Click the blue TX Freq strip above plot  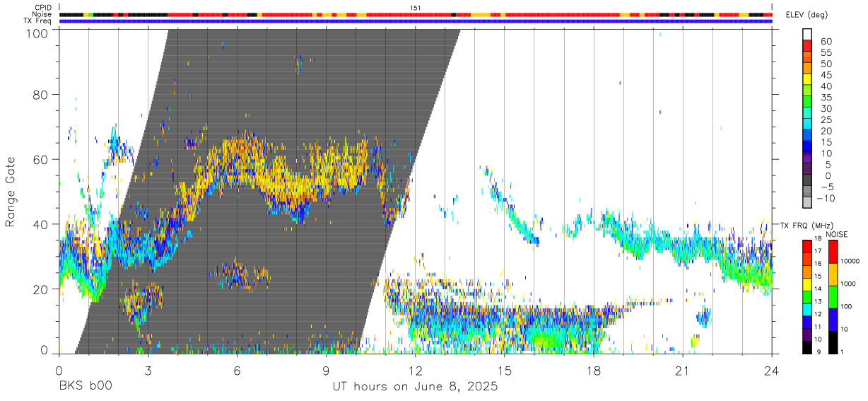416,21
